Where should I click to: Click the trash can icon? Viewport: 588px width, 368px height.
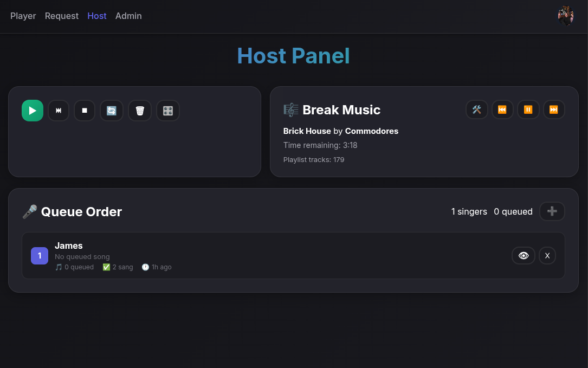(x=139, y=111)
